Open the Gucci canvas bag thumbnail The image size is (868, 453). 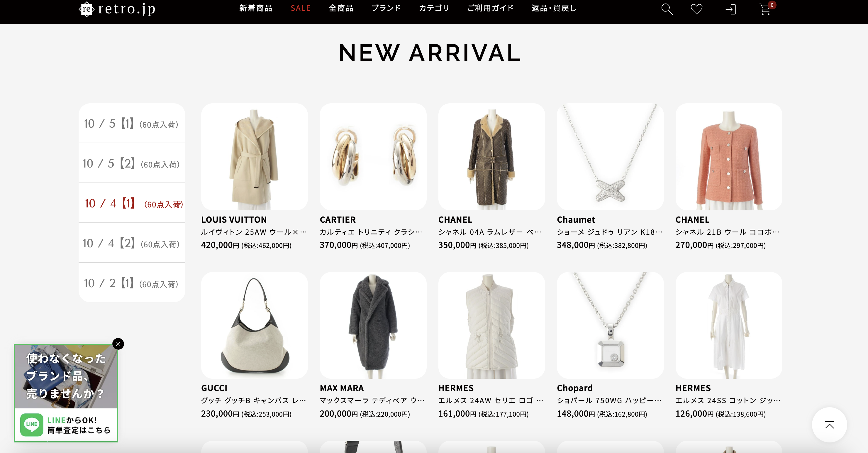(x=255, y=325)
